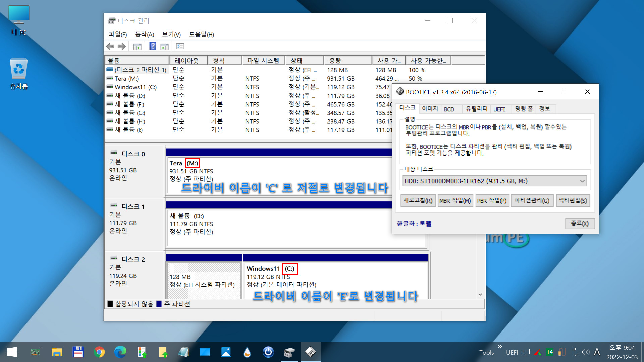The image size is (644, 362).
Task: Click the scroll down arrow in disk map
Action: point(480,294)
